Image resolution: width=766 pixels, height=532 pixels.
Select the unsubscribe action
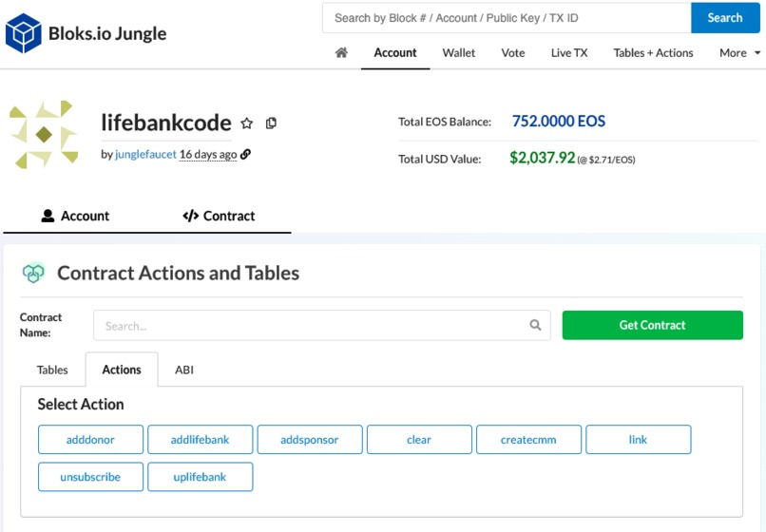(x=90, y=477)
